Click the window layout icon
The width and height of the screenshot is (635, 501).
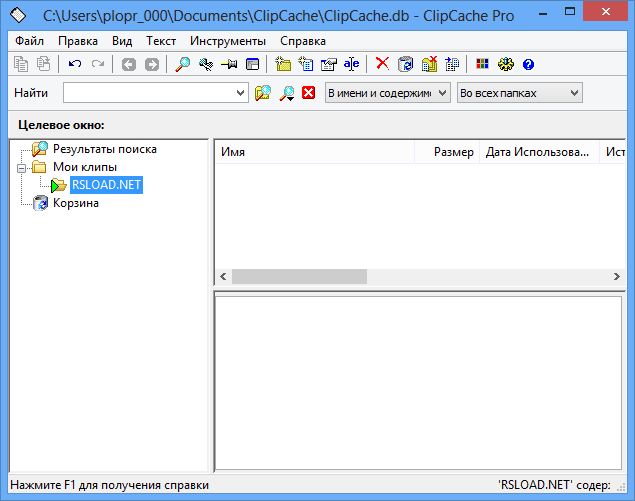pos(252,64)
